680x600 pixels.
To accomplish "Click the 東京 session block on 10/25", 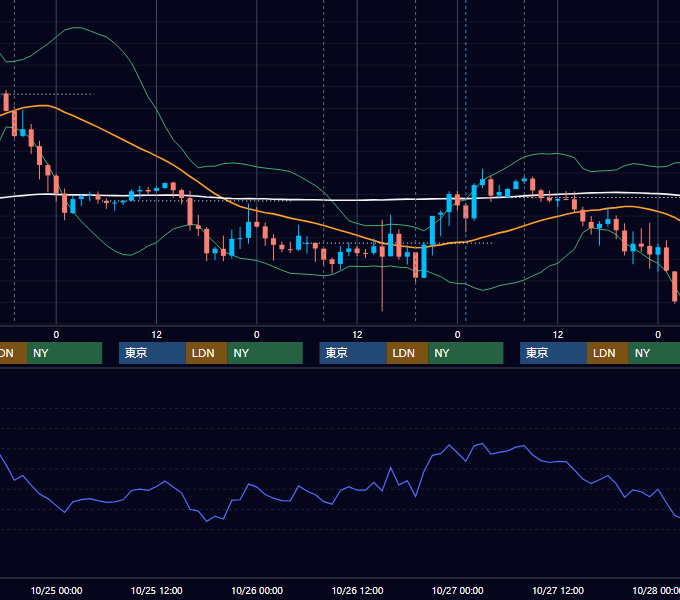I will [x=152, y=353].
